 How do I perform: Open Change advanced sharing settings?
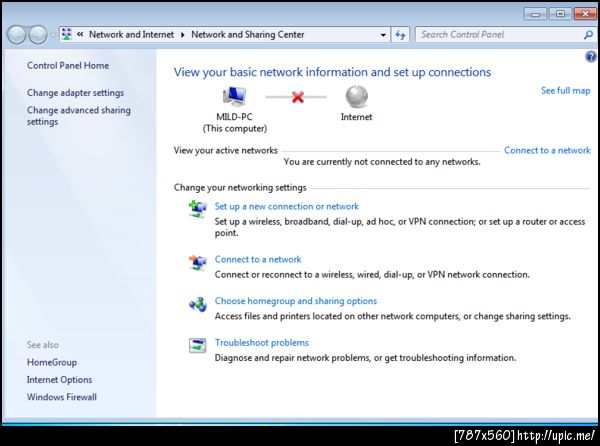click(x=78, y=116)
